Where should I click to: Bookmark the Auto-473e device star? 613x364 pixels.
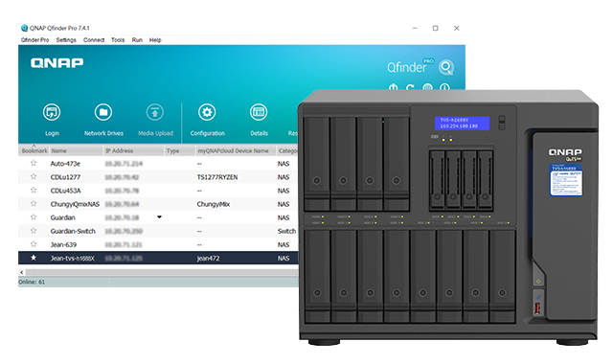click(x=34, y=163)
